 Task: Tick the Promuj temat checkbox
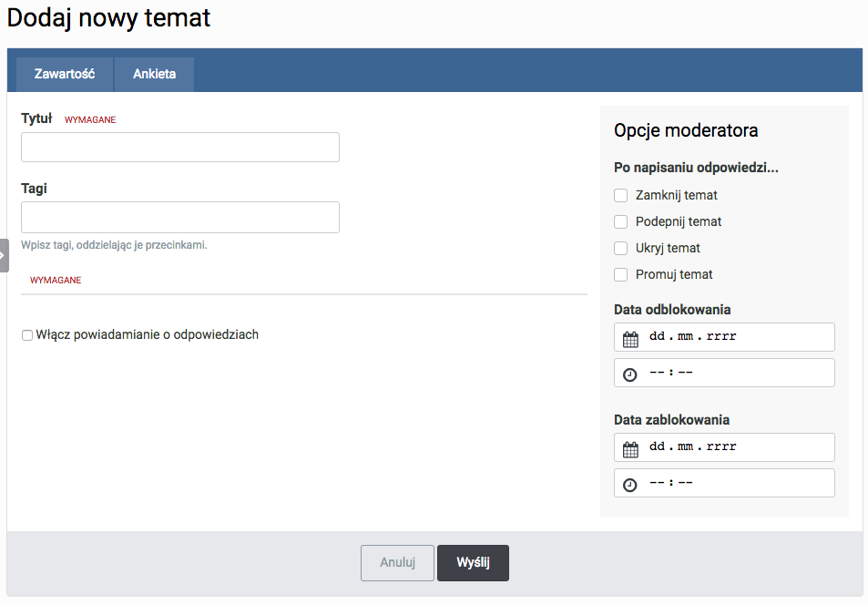[x=621, y=274]
